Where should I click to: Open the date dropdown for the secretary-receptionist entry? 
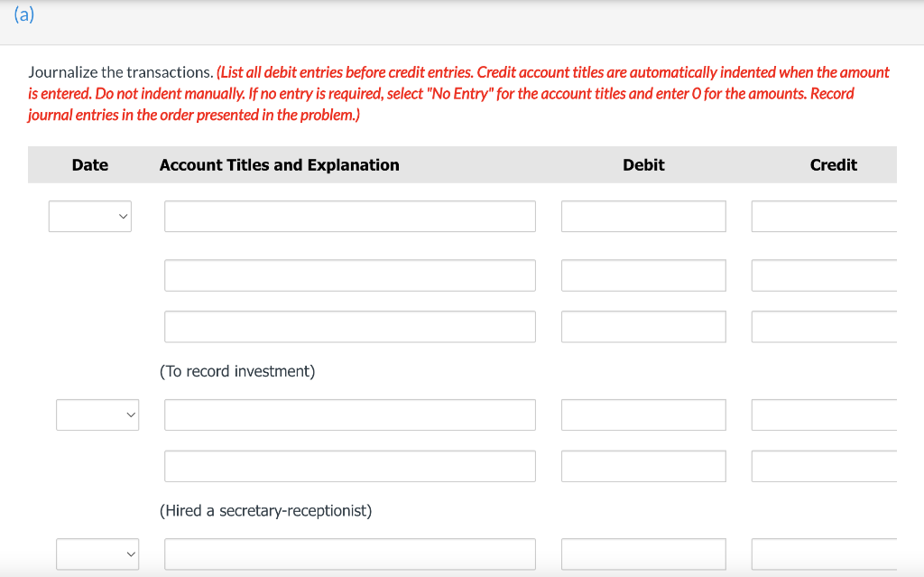click(x=97, y=414)
